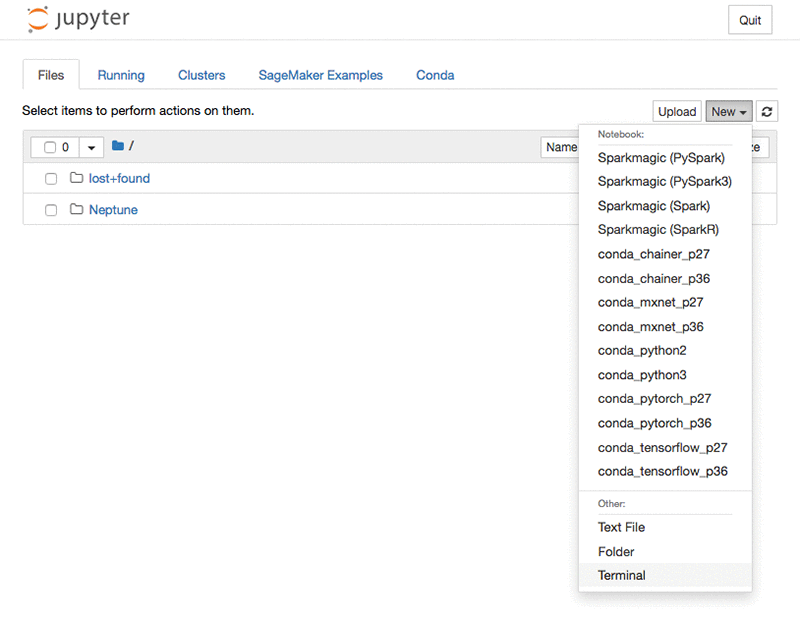The width and height of the screenshot is (800, 621).
Task: Check the Neptune row checkbox
Action: tap(51, 210)
